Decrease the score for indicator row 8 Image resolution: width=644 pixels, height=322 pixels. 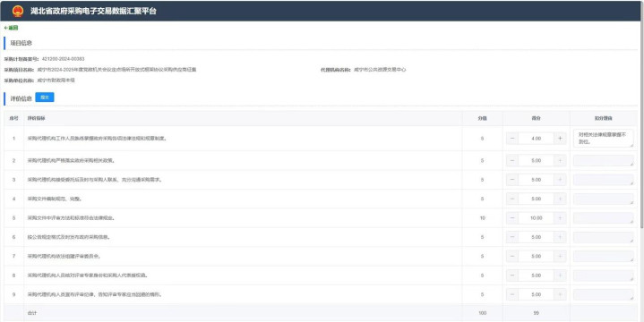point(512,275)
